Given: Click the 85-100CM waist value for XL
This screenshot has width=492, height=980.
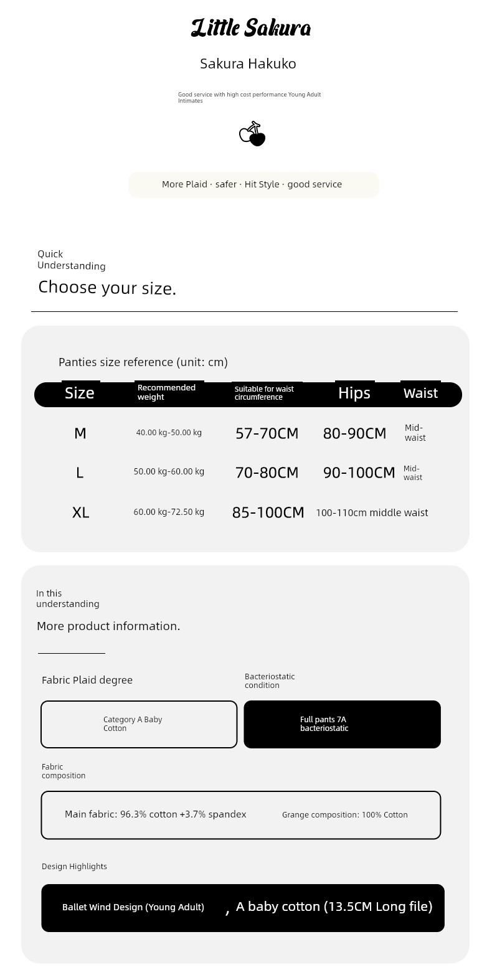Looking at the screenshot, I should [x=268, y=512].
